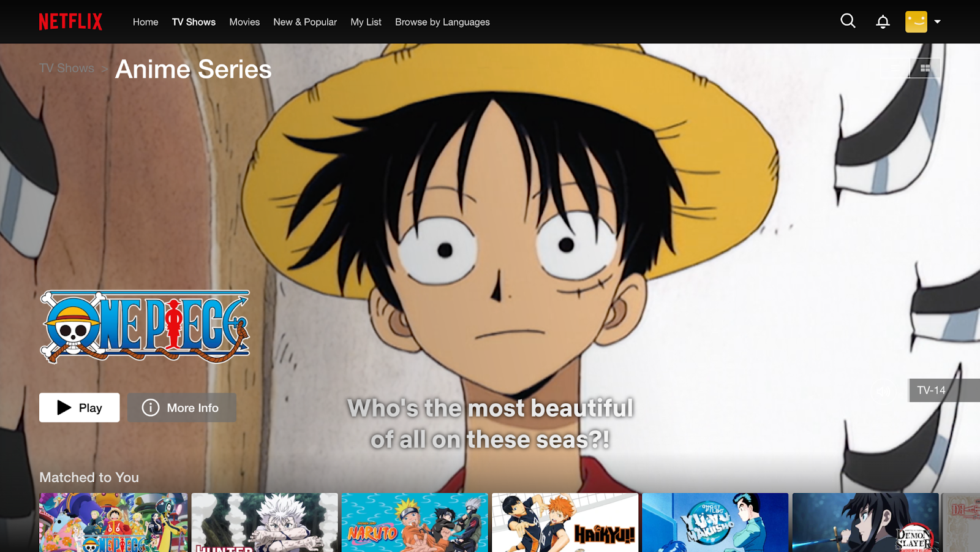This screenshot has height=552, width=980.
Task: Play One Piece
Action: click(x=80, y=407)
